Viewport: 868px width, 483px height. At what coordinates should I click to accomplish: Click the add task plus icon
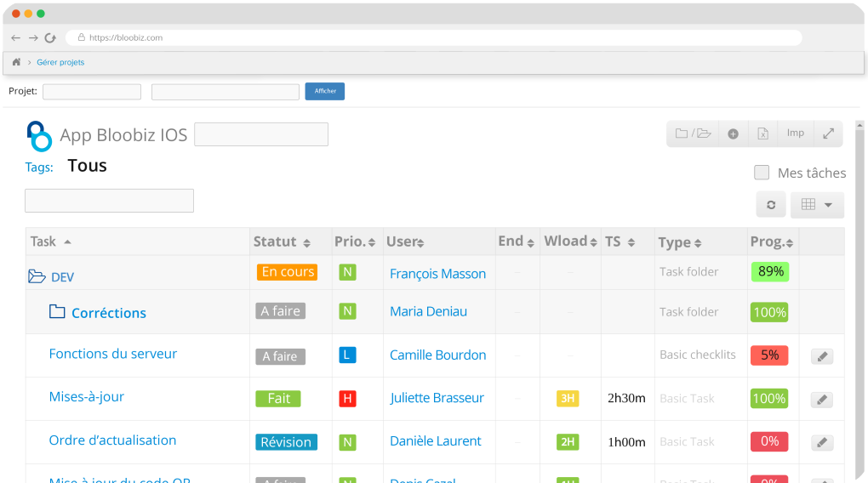coord(733,134)
